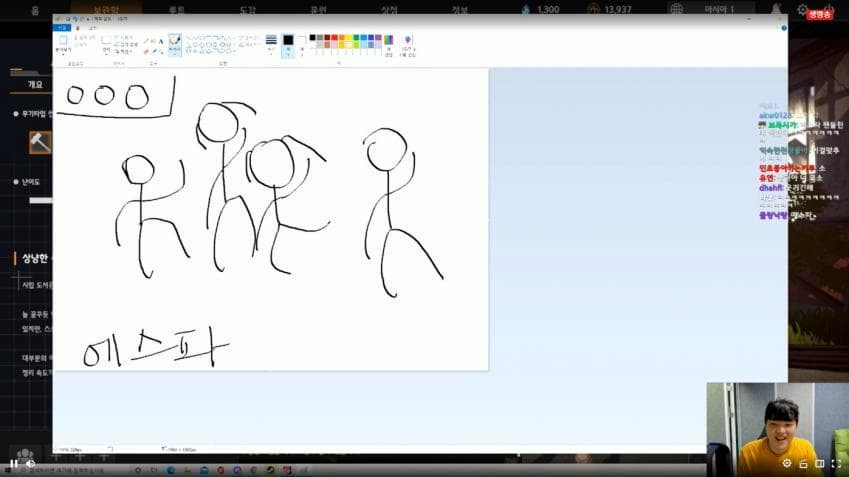Open the blue File tab in Paint
Image resolution: width=849 pixels, height=477 pixels.
coord(62,27)
